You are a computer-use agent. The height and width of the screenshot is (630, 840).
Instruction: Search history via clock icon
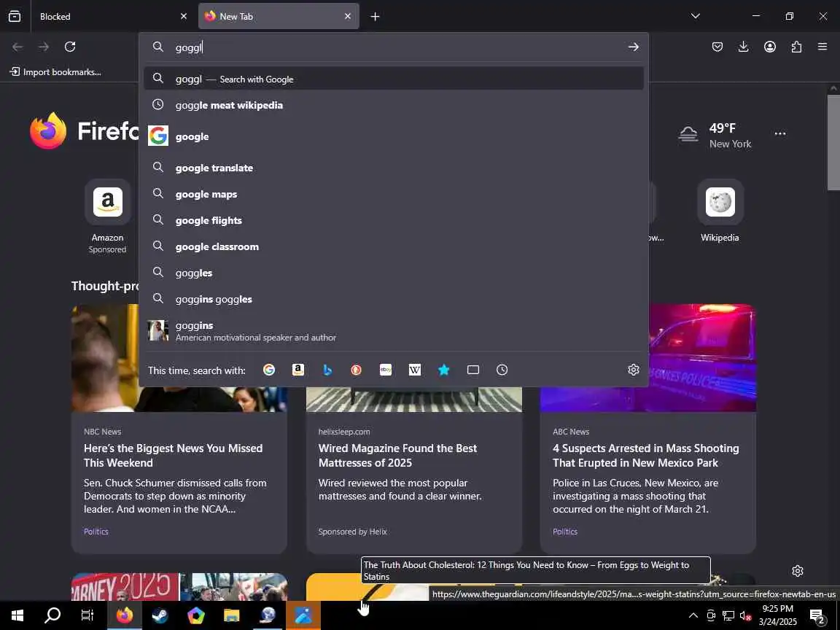(502, 370)
